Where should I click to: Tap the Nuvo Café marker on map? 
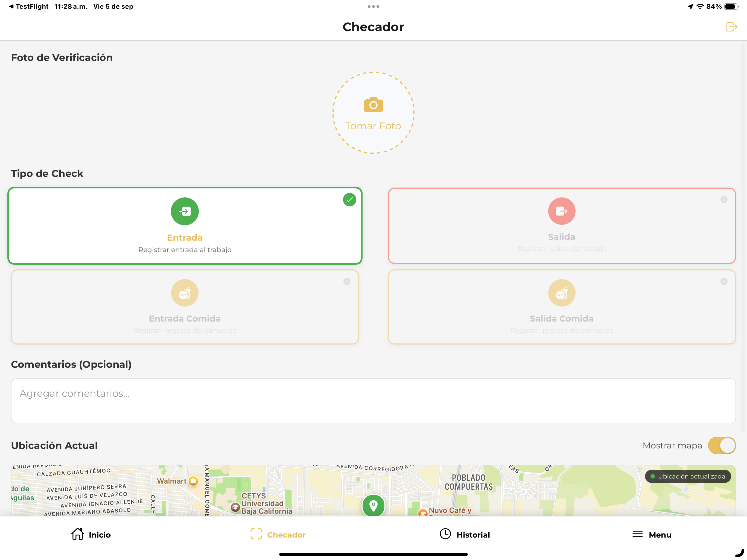pyautogui.click(x=423, y=513)
